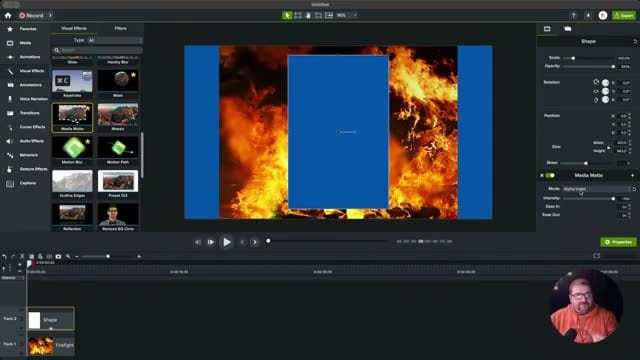This screenshot has height=360, width=640.
Task: Expand Record options chevron
Action: pos(51,16)
